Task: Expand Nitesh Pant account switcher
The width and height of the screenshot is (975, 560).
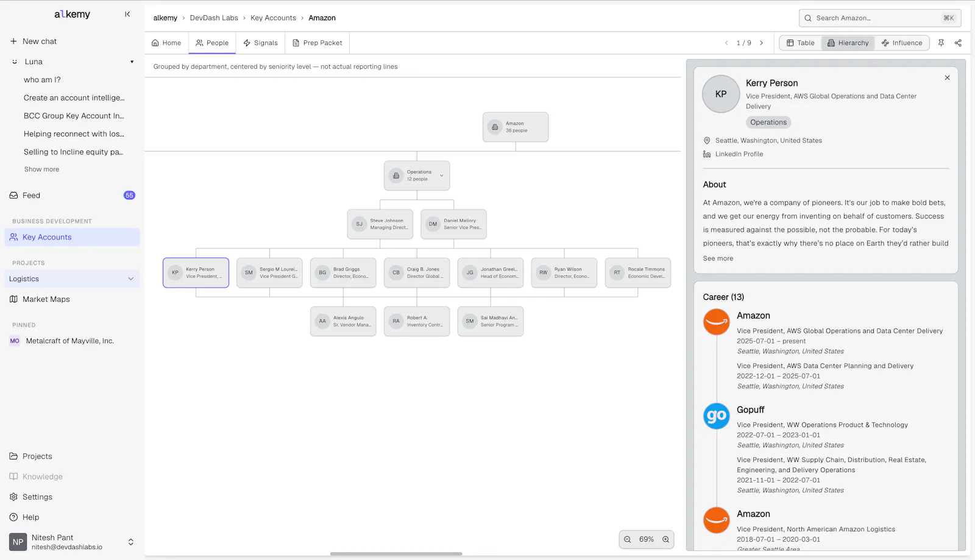Action: 130,542
